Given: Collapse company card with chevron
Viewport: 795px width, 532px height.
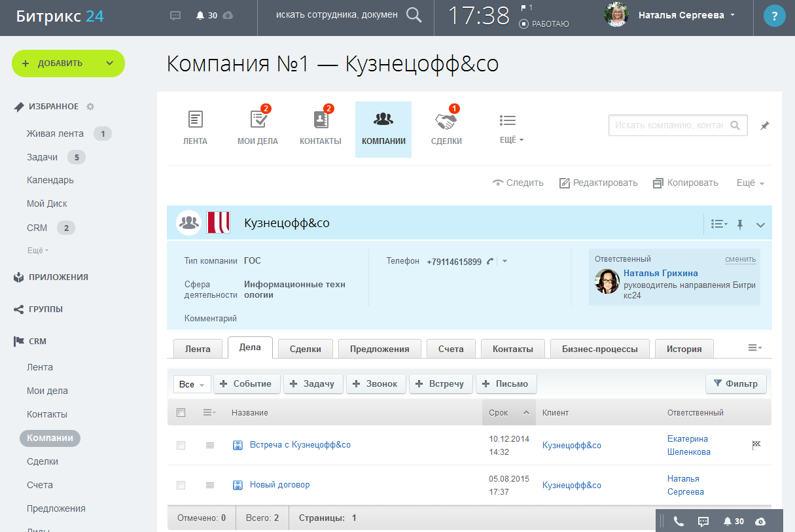Looking at the screenshot, I should [x=760, y=224].
